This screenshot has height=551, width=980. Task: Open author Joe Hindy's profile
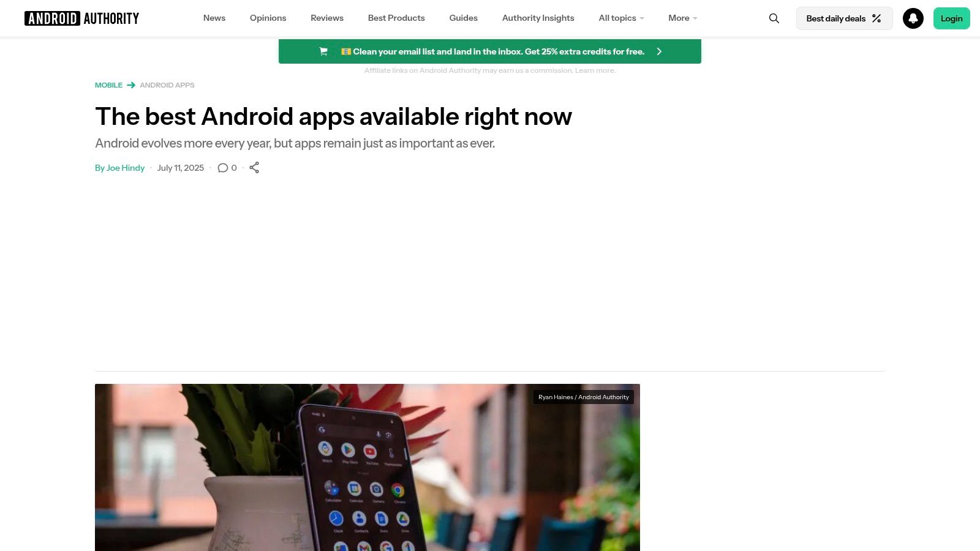(x=126, y=167)
